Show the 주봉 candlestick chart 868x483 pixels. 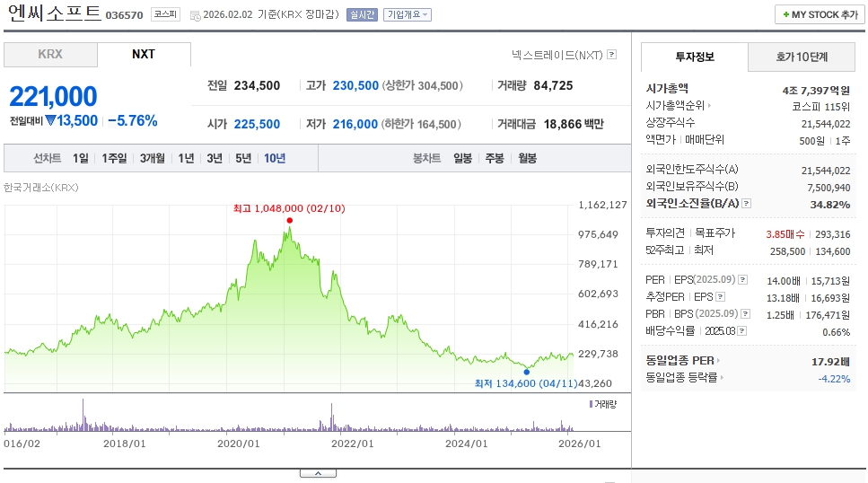(x=495, y=158)
